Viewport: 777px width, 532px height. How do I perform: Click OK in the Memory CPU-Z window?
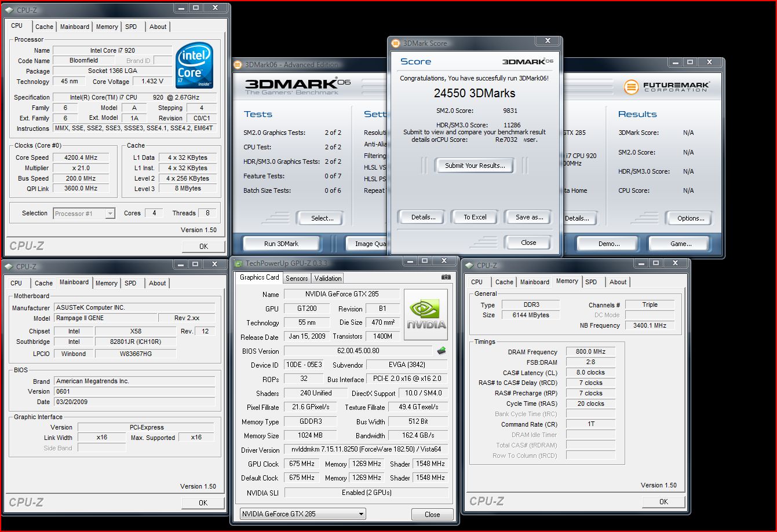[663, 501]
